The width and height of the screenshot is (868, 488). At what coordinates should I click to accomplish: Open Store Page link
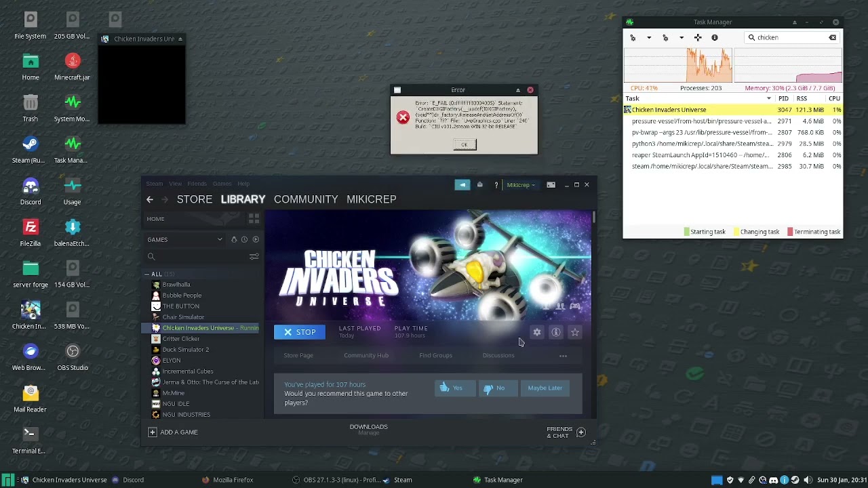point(298,355)
